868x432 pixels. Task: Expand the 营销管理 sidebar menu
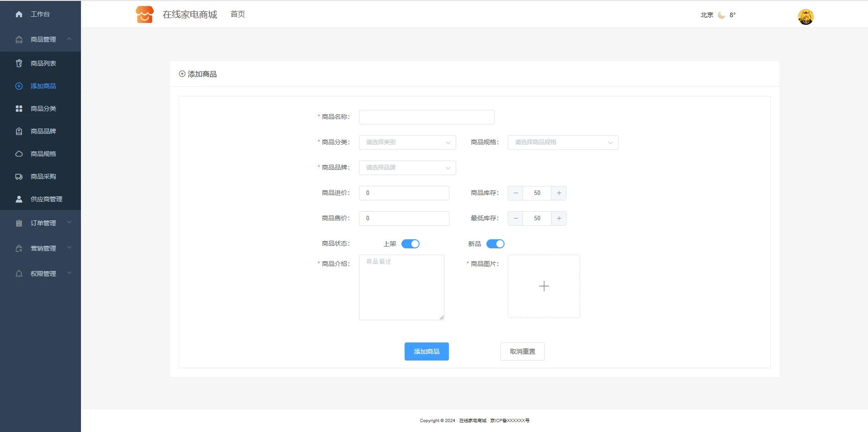pos(43,248)
